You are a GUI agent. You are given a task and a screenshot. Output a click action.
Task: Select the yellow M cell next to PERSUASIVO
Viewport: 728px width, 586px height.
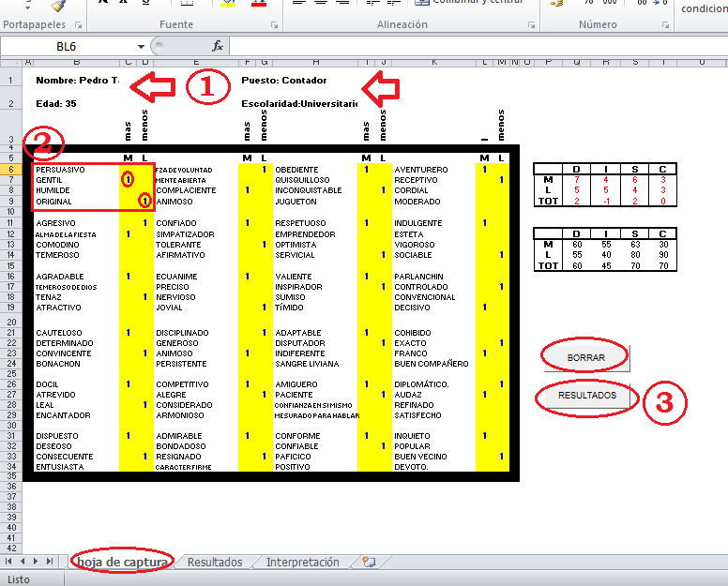[x=128, y=170]
